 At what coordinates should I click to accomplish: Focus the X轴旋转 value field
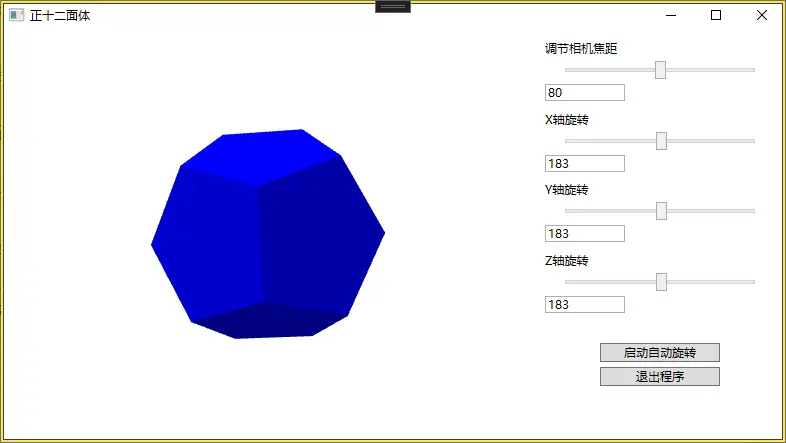click(x=584, y=163)
